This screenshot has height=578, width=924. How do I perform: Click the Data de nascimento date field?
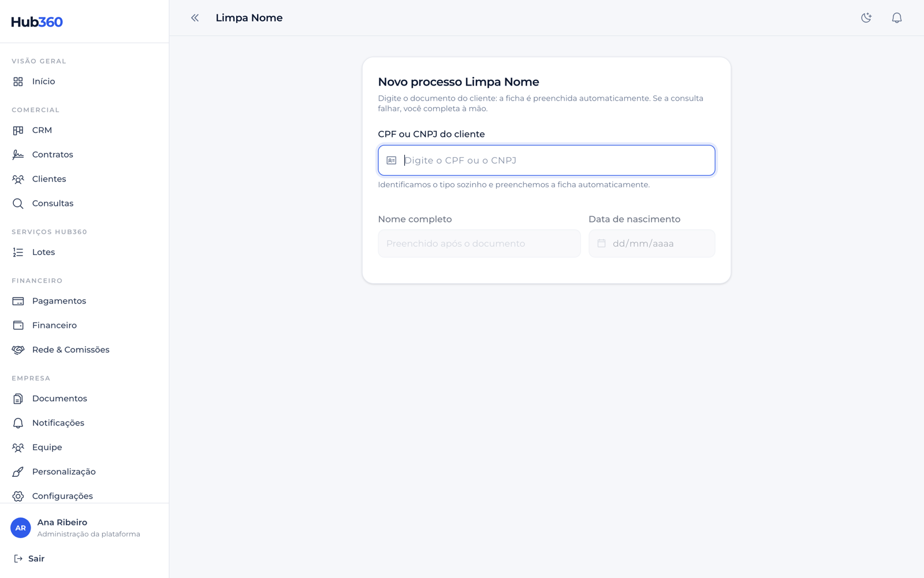[x=651, y=243]
